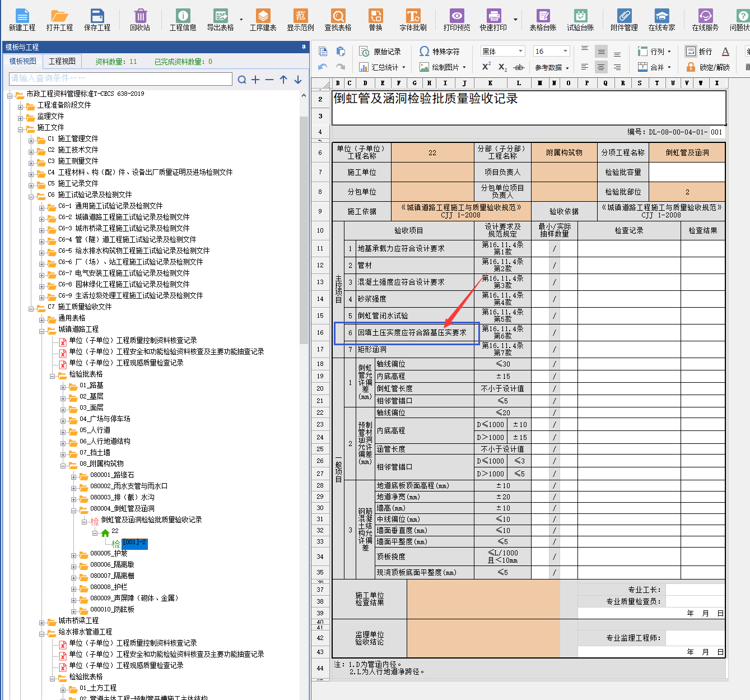
Task: Apply superscript X² formatting
Action: [486, 67]
